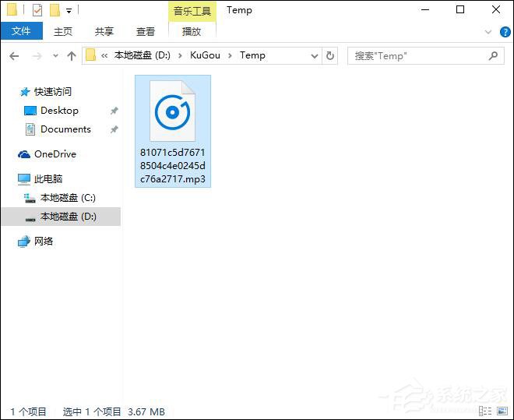The image size is (514, 420).
Task: Switch to details view in status bar
Action: pos(485,411)
